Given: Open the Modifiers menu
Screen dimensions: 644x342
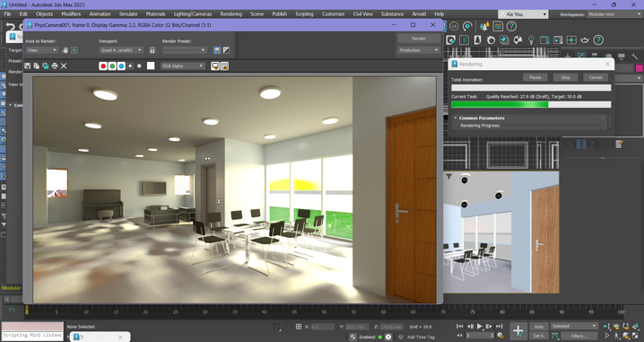Looking at the screenshot, I should [x=71, y=14].
